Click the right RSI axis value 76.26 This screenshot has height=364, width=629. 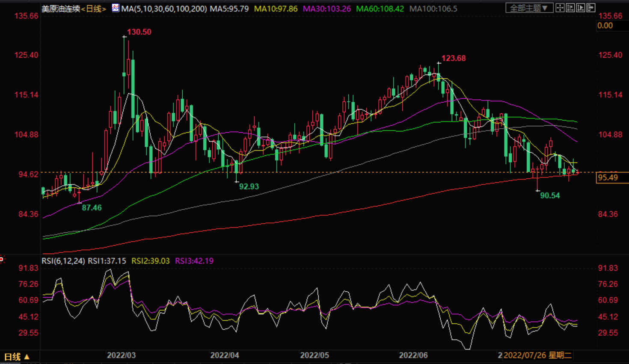[x=608, y=284]
